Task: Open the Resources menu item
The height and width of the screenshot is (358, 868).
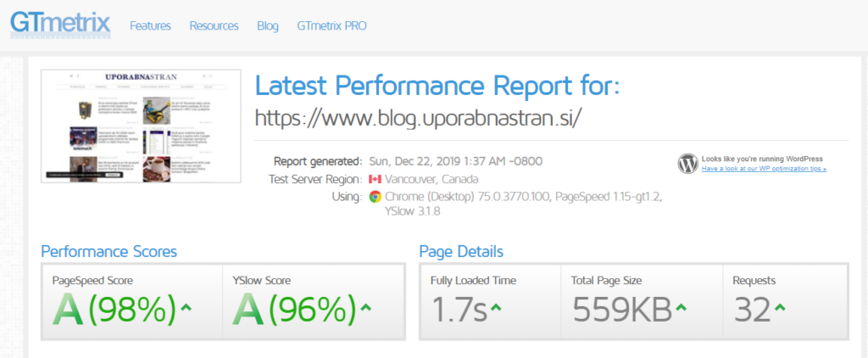Action: coord(214,26)
